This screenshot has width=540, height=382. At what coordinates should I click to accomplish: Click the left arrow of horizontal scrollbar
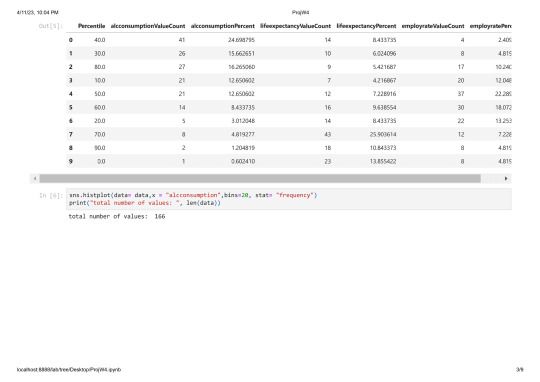35,178
